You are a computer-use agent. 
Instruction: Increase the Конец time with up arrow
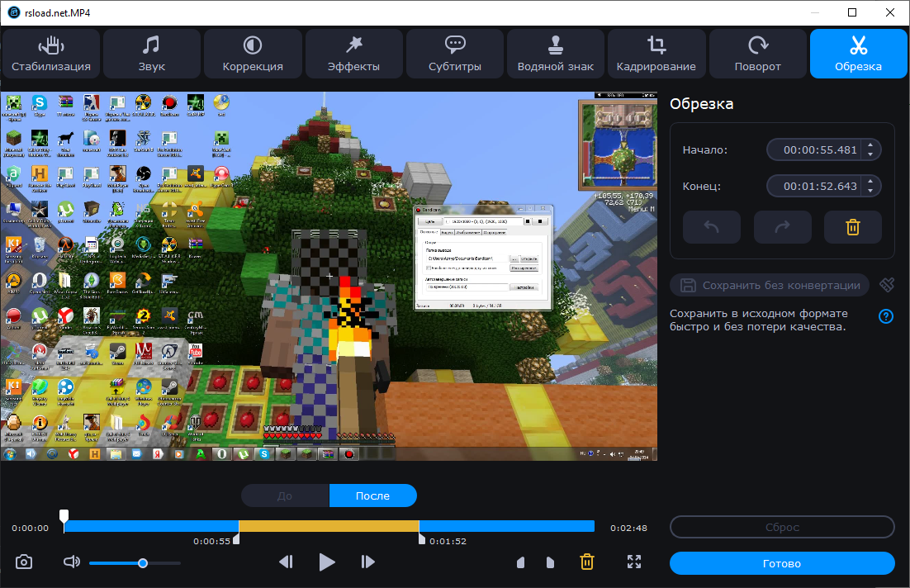click(870, 181)
